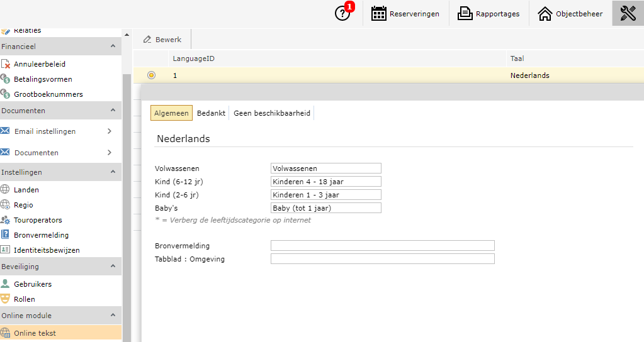This screenshot has width=644, height=342.
Task: Click the Reserveringen calendar icon
Action: 379,14
